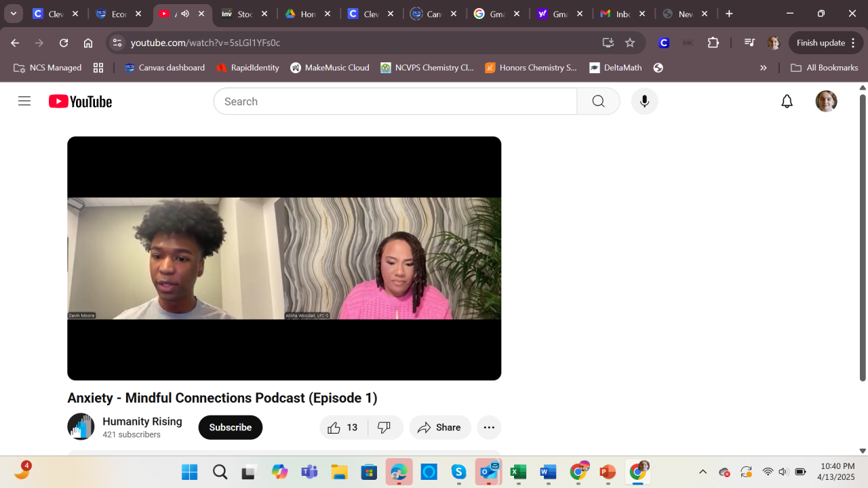Expand the tab search dropdown arrow
Screen dimensions: 868x488
[13, 14]
